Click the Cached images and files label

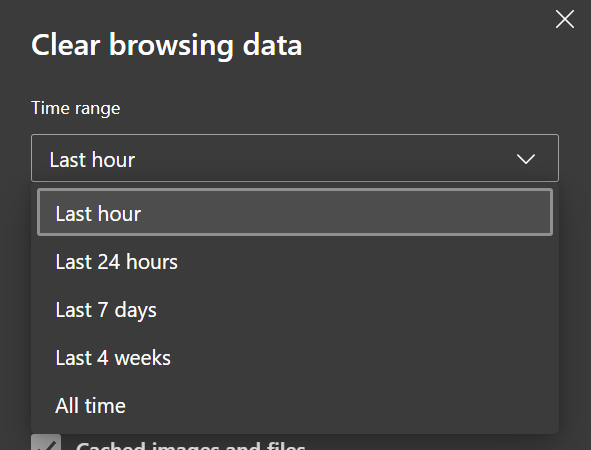pos(190,445)
